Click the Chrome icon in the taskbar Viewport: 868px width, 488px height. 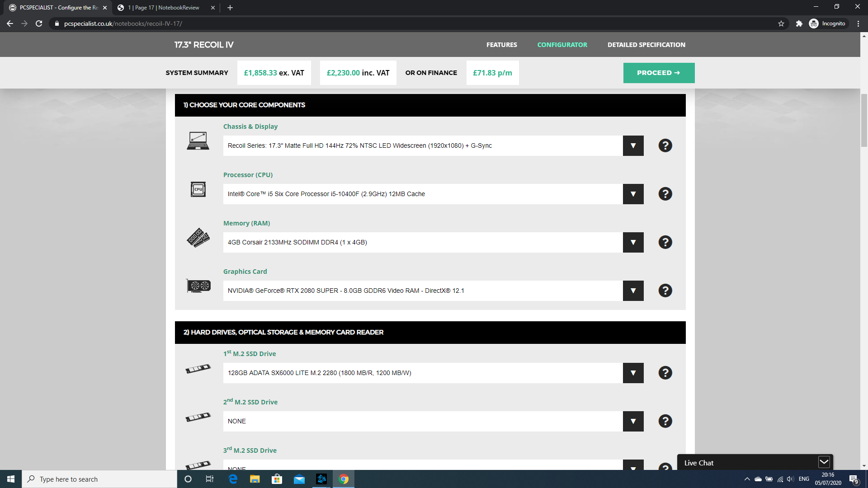[344, 479]
